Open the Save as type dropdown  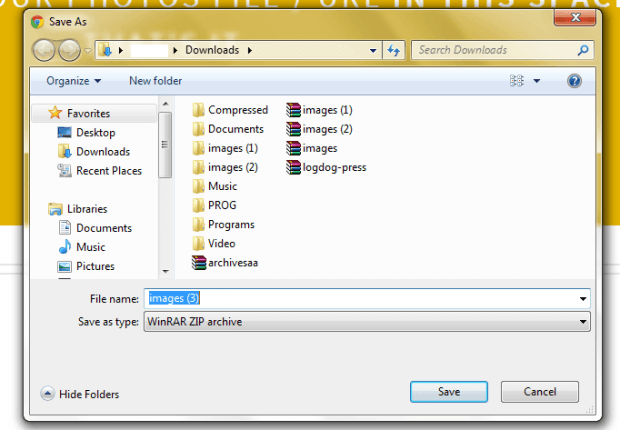coord(367,322)
